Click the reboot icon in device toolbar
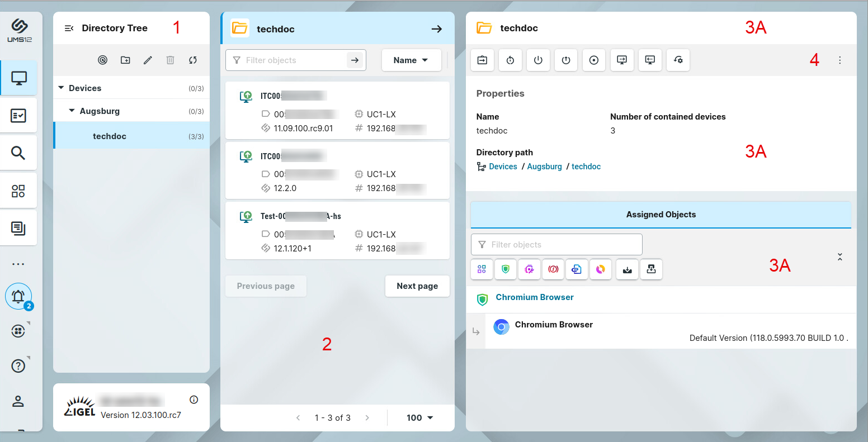Viewport: 868px width, 442px height. click(510, 60)
